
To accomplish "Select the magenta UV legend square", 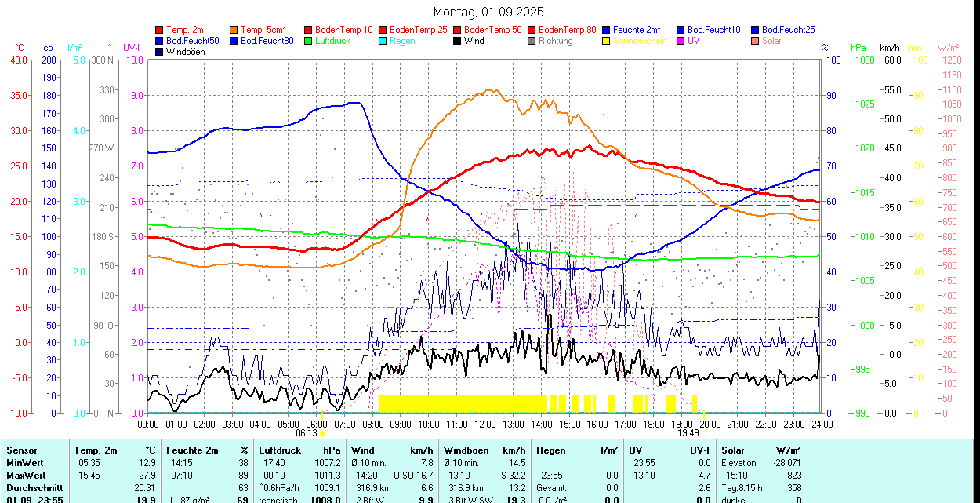I will coord(681,41).
